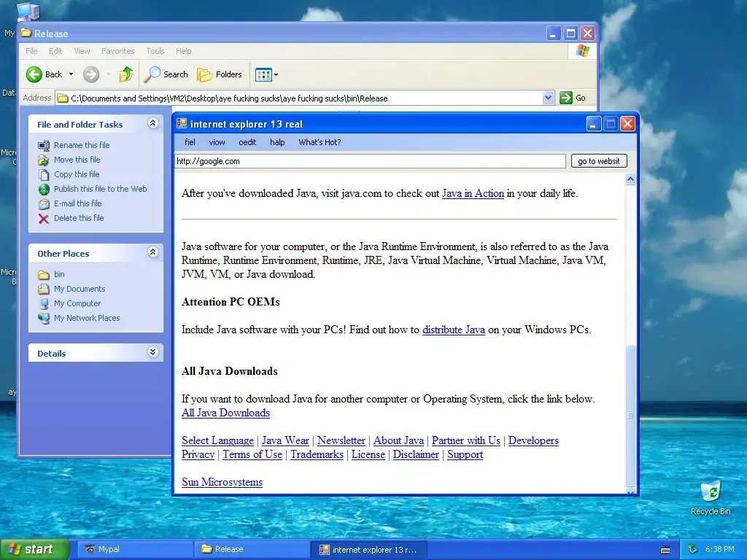Image resolution: width=747 pixels, height=560 pixels.
Task: Follow the Java in Action link
Action: [x=473, y=193]
